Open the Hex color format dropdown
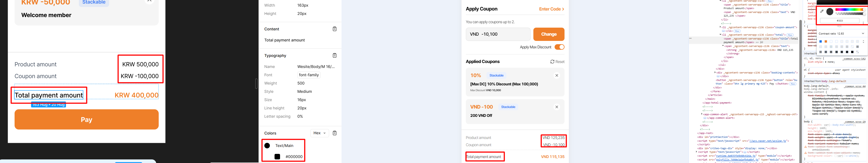 pyautogui.click(x=319, y=133)
